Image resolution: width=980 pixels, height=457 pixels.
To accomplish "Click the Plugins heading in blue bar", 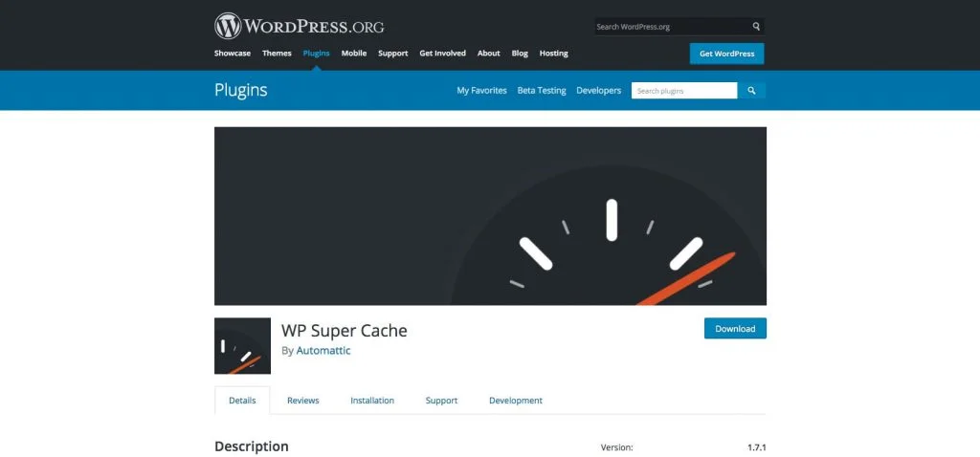I will [240, 91].
